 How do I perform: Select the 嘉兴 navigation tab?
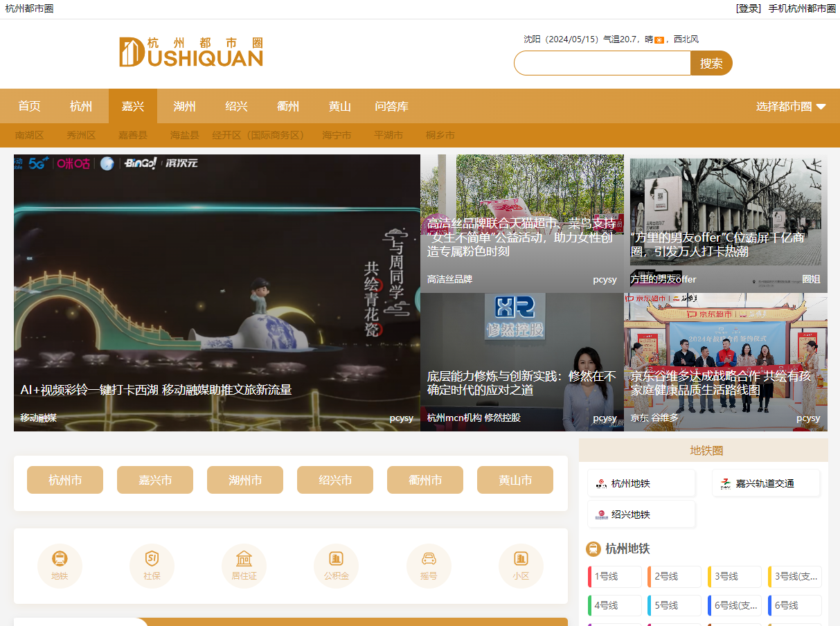point(133,107)
